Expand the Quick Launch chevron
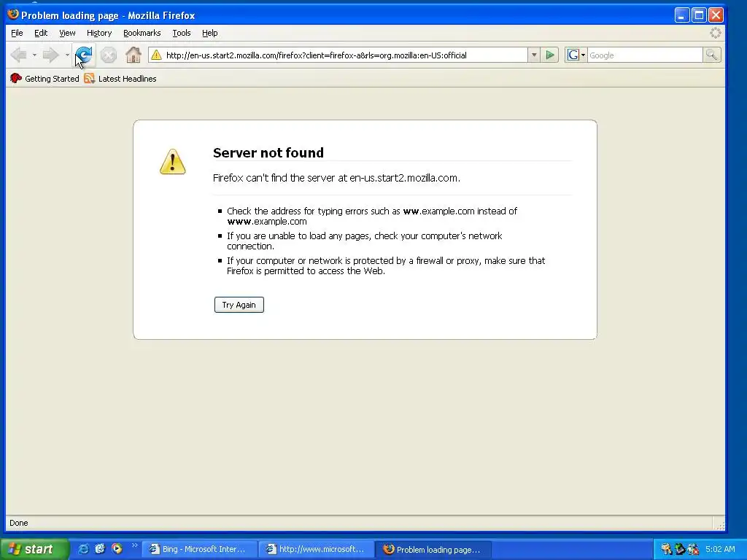The height and width of the screenshot is (560, 747). click(134, 545)
